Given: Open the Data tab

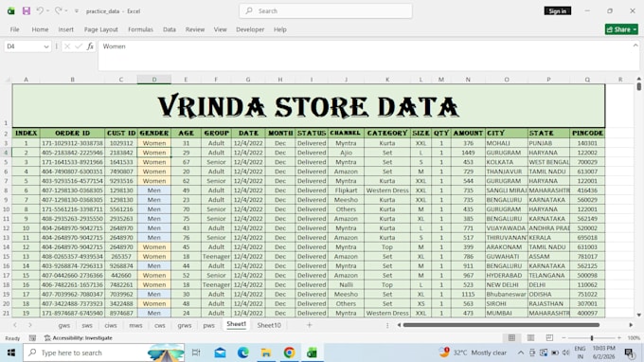Looking at the screenshot, I should [x=170, y=29].
